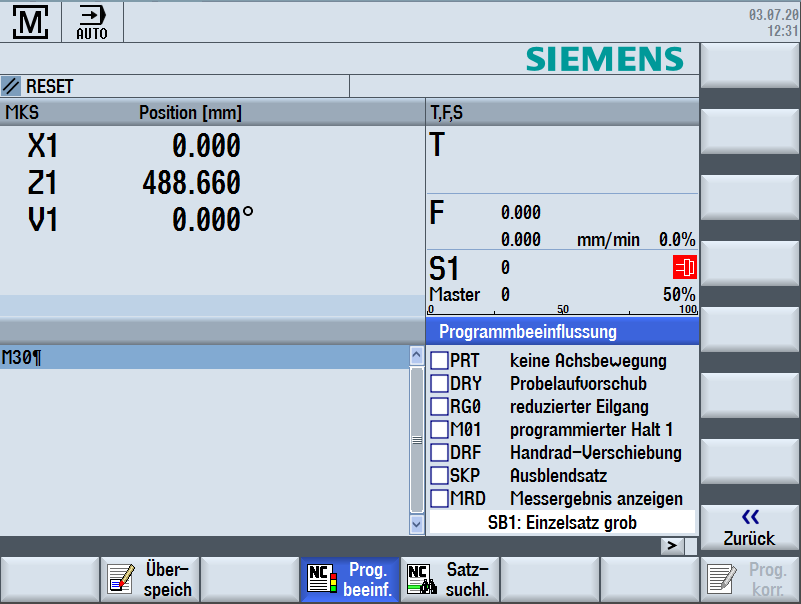This screenshot has height=604, width=801.
Task: Click the spindle override 50% scale bar
Action: pyautogui.click(x=562, y=310)
